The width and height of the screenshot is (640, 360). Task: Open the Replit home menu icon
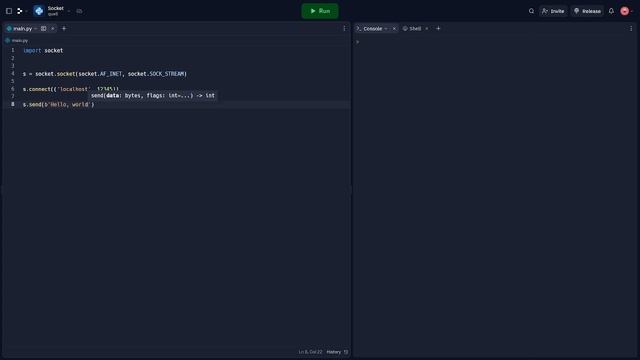(20, 11)
